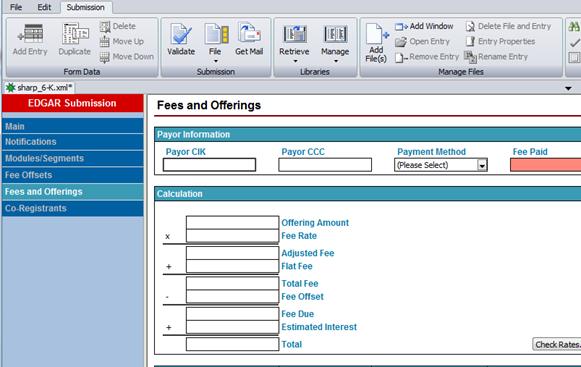The height and width of the screenshot is (367, 581).
Task: Click the Estimated Interest field
Action: pos(232,327)
